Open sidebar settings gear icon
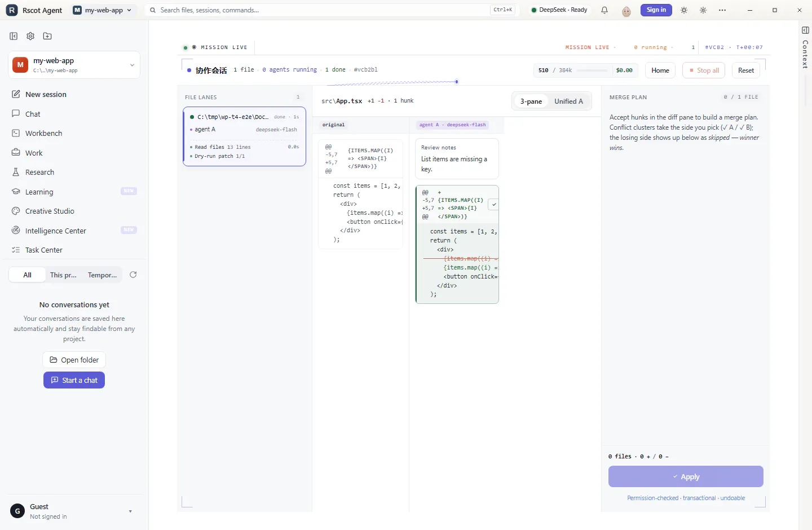Image resolution: width=812 pixels, height=530 pixels. point(30,36)
